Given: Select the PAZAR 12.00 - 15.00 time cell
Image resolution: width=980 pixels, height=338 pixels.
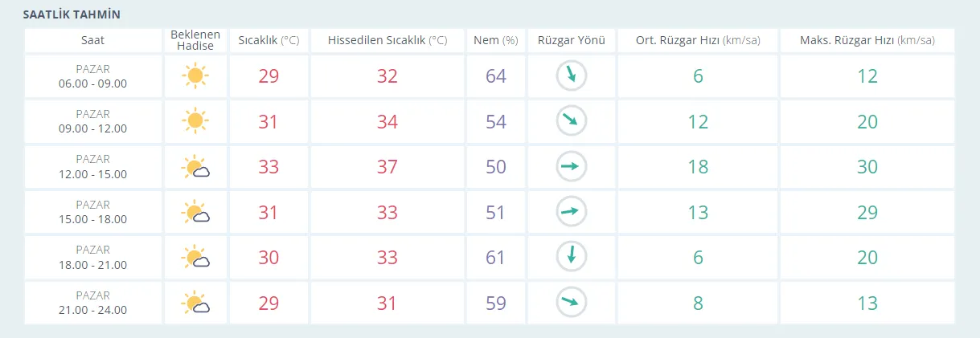Looking at the screenshot, I should [x=92, y=167].
